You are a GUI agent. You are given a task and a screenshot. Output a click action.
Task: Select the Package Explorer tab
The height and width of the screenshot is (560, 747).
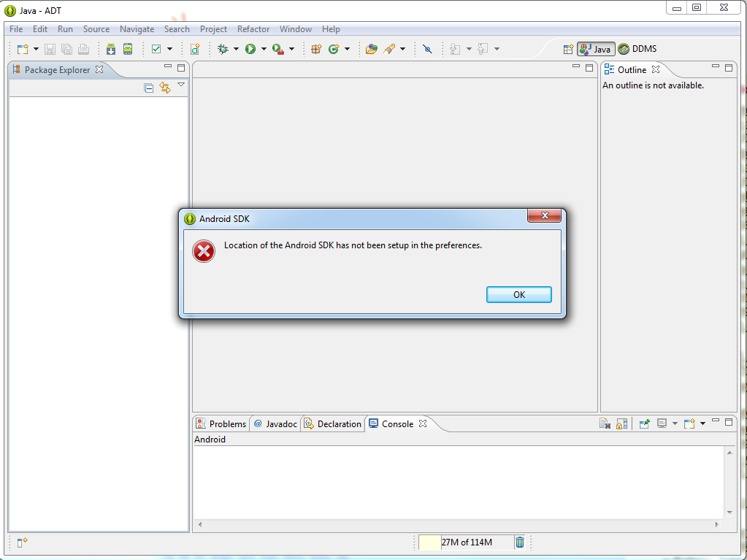[57, 69]
